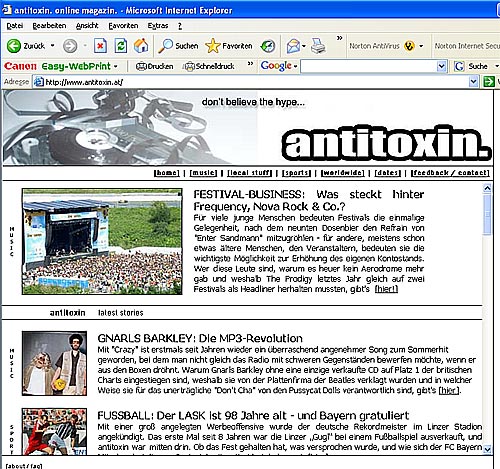Click the Internet Explorer title bar icon

click(x=7, y=10)
